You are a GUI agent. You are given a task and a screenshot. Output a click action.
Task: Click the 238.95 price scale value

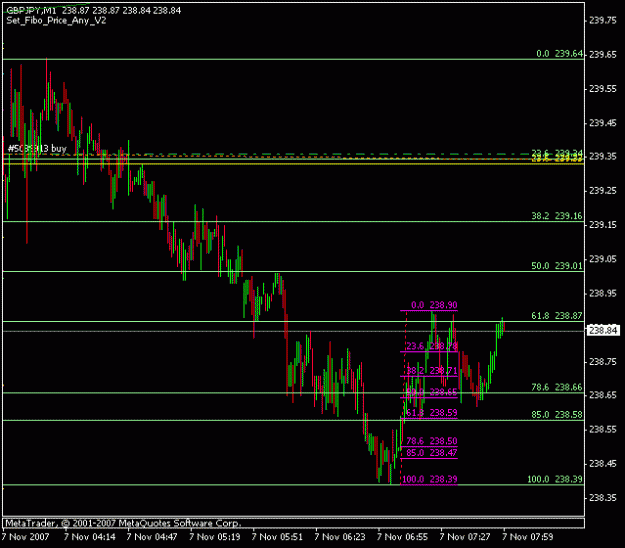pyautogui.click(x=603, y=293)
